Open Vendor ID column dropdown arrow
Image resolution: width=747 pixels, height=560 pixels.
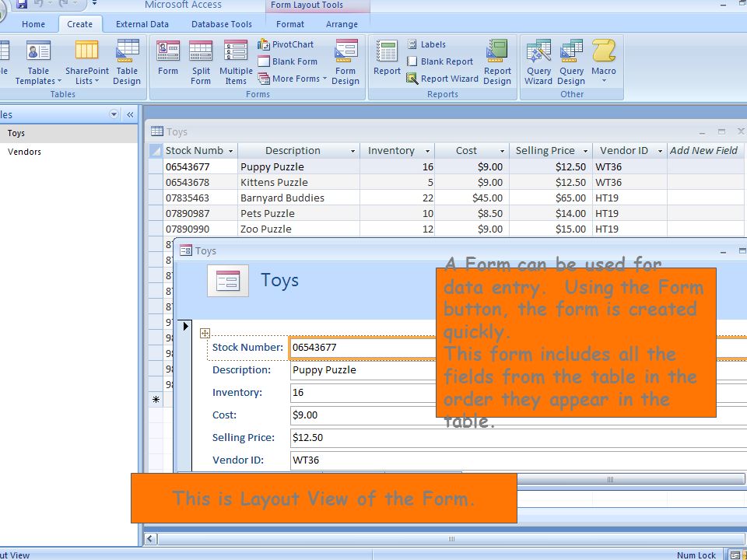661,151
